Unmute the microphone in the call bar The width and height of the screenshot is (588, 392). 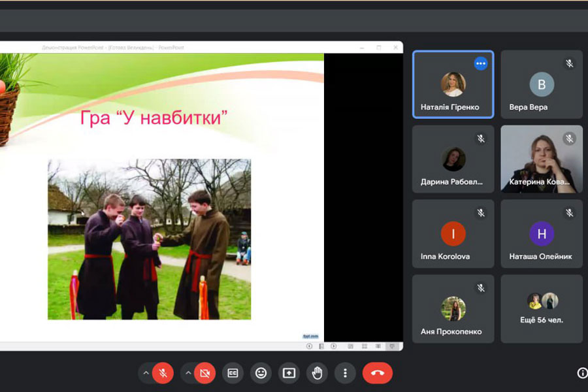(x=163, y=373)
